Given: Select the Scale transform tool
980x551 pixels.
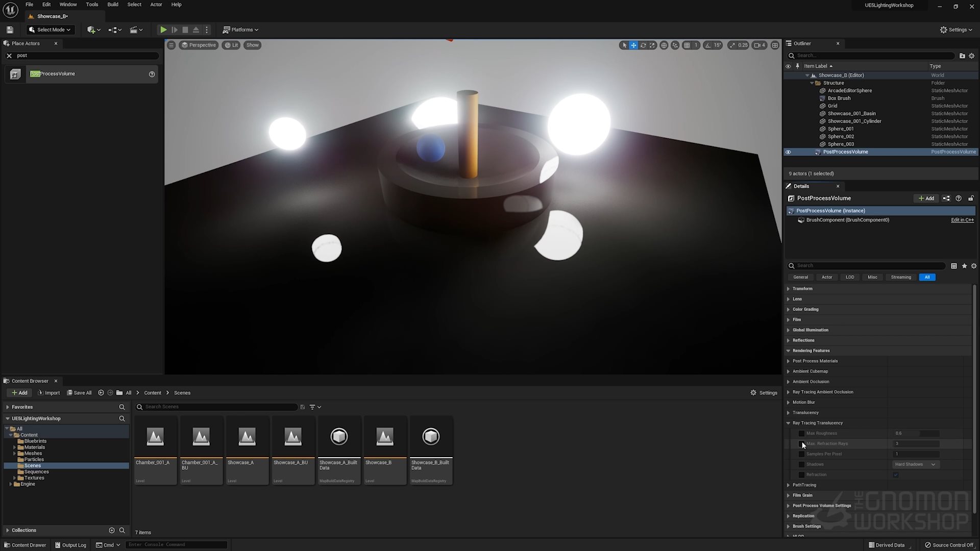Looking at the screenshot, I should (x=652, y=45).
